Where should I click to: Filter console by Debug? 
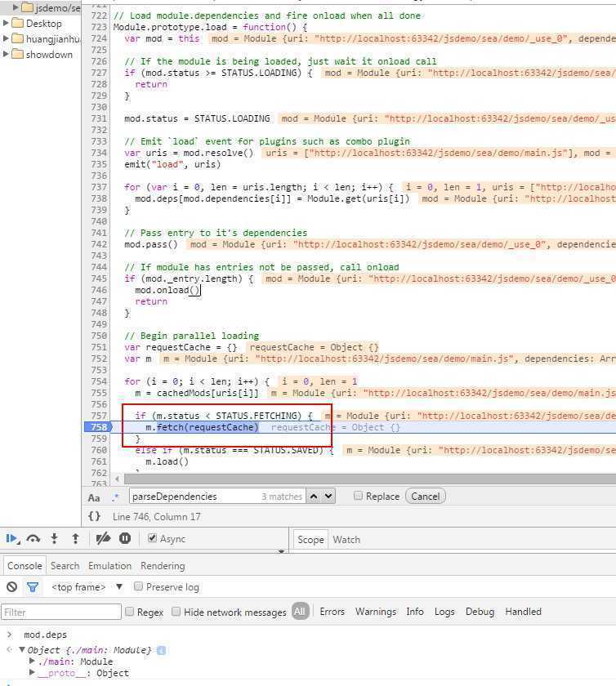point(480,611)
